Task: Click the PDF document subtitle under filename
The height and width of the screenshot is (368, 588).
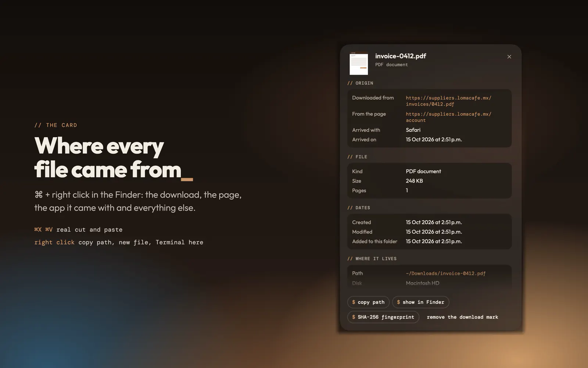Action: [391, 65]
